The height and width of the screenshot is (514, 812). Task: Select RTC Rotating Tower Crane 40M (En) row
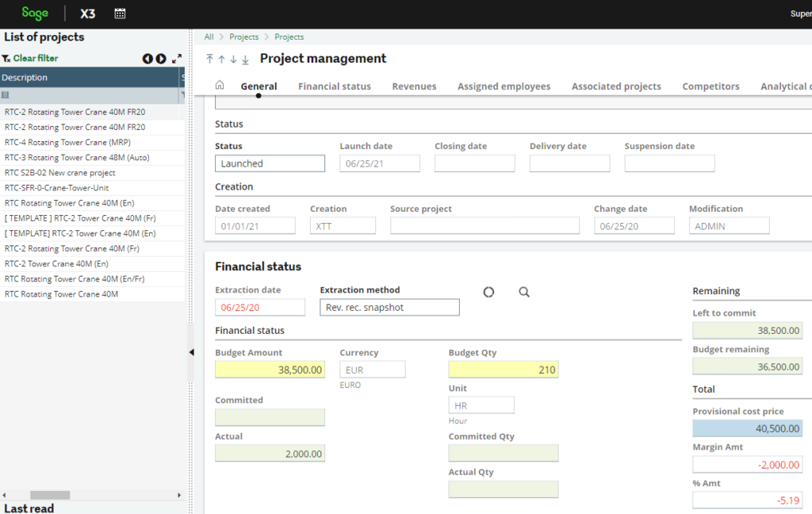[x=92, y=202]
